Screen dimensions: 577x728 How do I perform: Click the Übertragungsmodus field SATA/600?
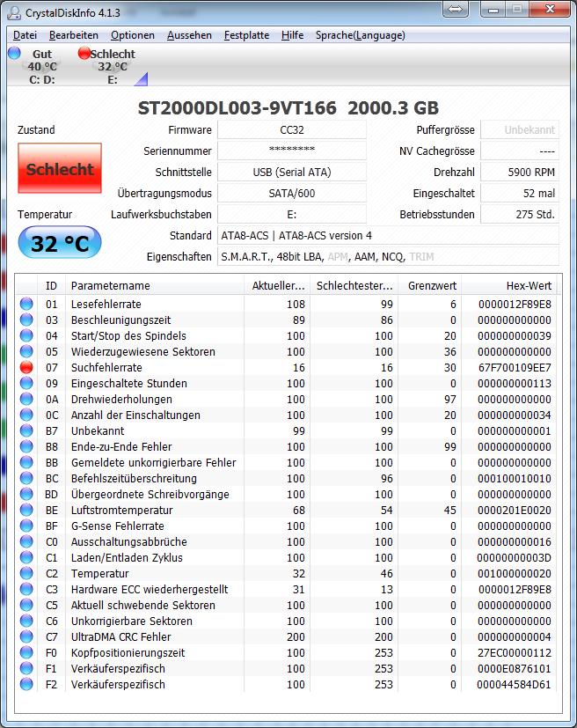click(292, 193)
